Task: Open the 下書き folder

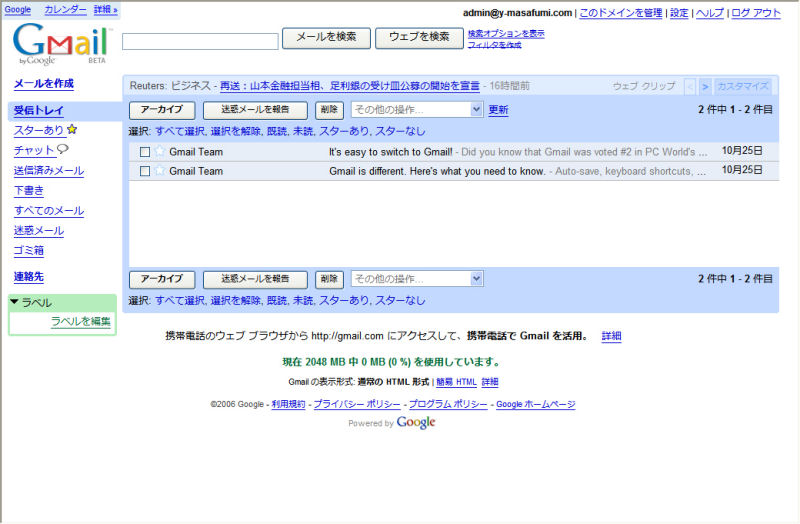Action: (x=29, y=190)
